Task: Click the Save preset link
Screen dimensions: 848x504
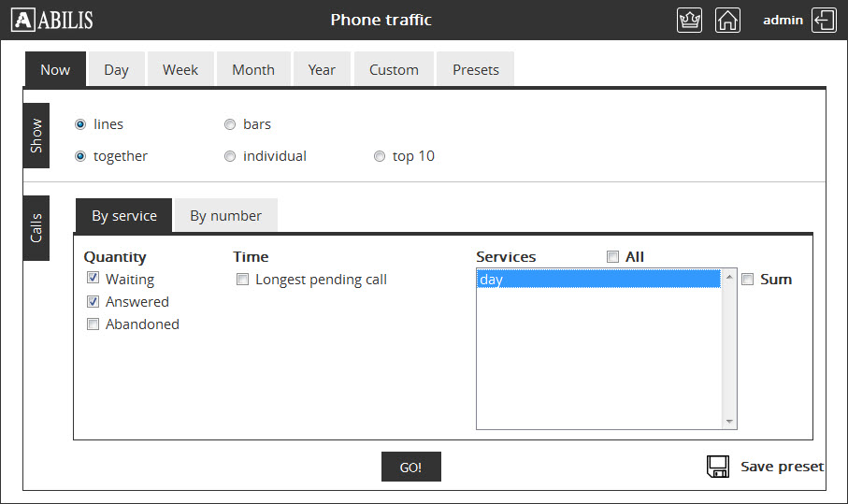Action: click(782, 467)
